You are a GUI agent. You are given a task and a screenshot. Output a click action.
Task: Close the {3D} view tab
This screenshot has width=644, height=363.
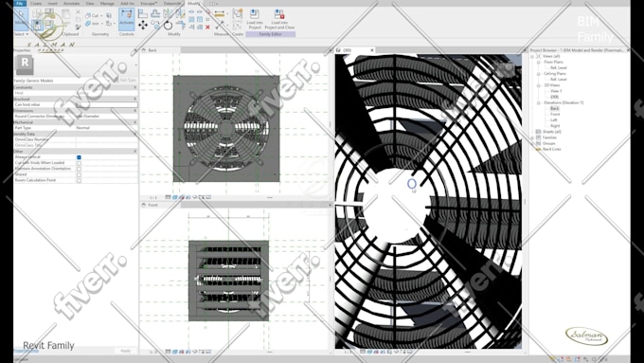point(372,50)
